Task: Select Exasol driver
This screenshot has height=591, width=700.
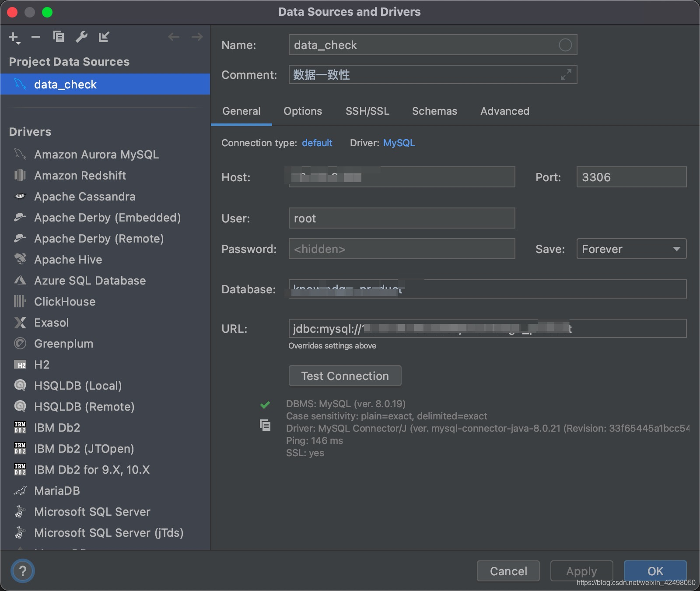Action: pos(105,323)
